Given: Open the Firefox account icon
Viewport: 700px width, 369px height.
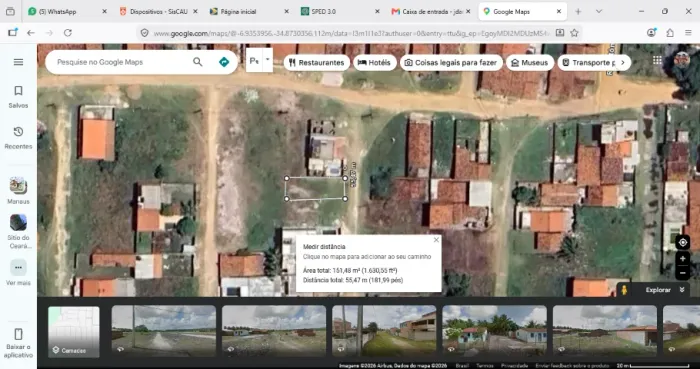Looking at the screenshot, I should click(x=651, y=33).
